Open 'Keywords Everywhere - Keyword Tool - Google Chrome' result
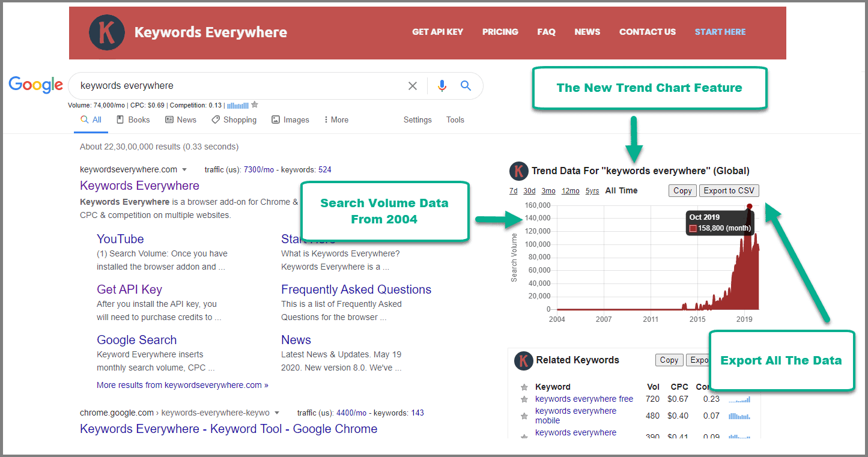This screenshot has width=868, height=457. 229,429
